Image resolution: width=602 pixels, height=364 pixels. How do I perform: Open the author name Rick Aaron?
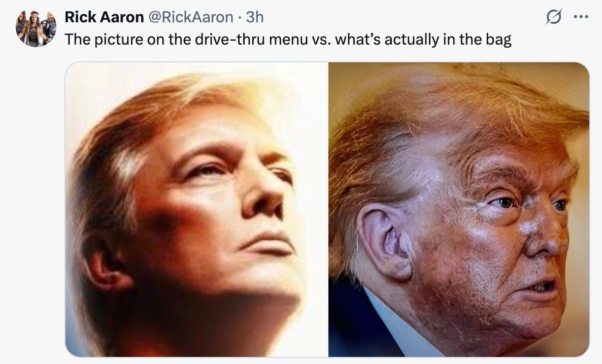pos(104,17)
